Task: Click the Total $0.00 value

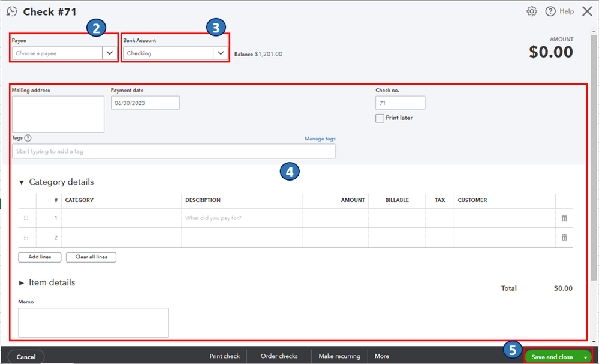Action: coord(563,288)
